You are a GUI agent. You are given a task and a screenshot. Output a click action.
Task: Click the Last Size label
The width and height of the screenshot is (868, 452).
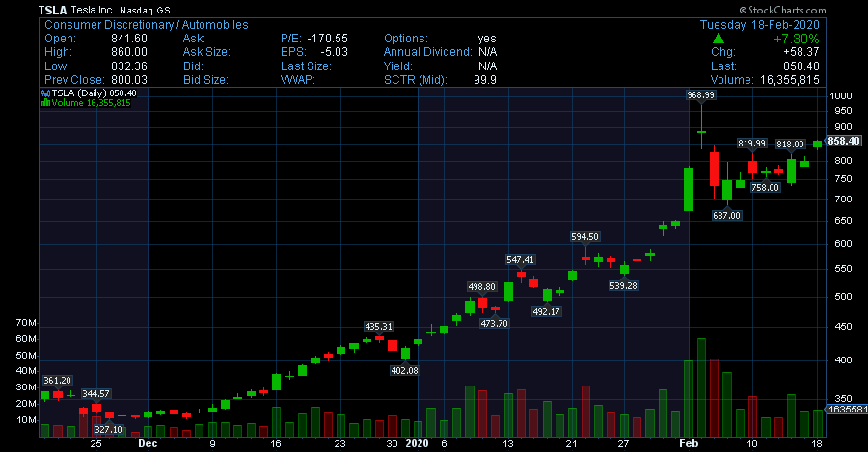[x=306, y=66]
